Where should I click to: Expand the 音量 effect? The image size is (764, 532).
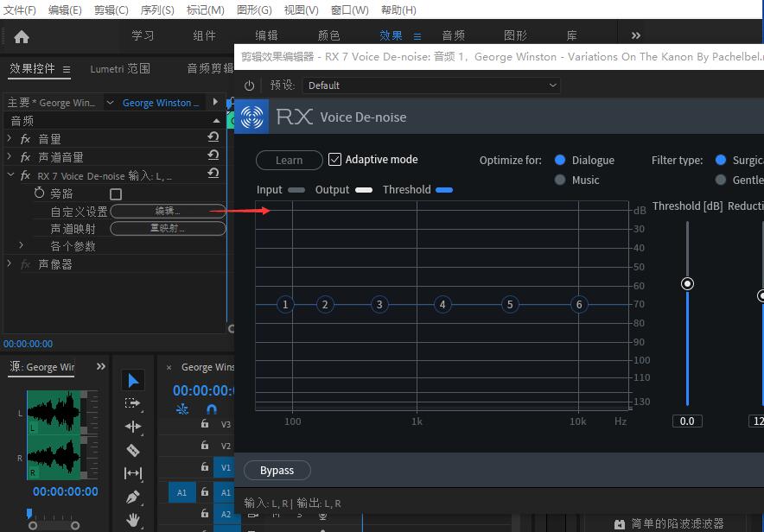10,138
